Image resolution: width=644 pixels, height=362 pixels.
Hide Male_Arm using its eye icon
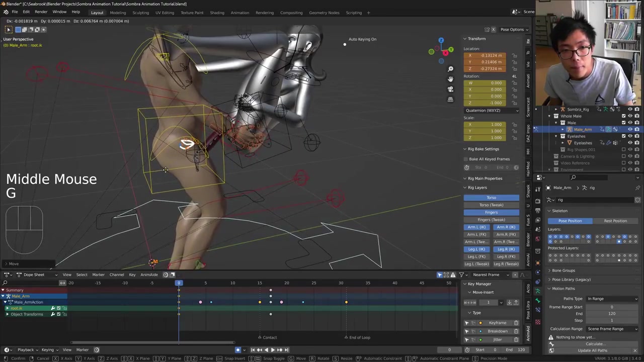click(630, 130)
